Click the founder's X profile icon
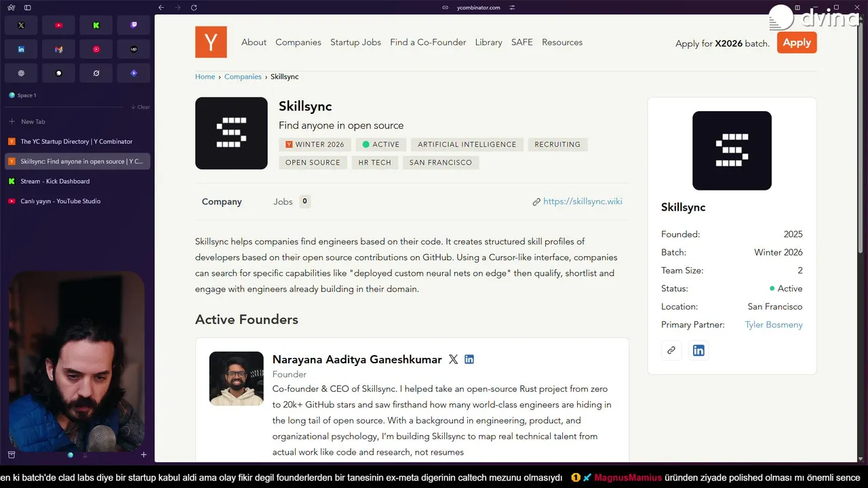Image resolution: width=868 pixels, height=488 pixels. [453, 359]
